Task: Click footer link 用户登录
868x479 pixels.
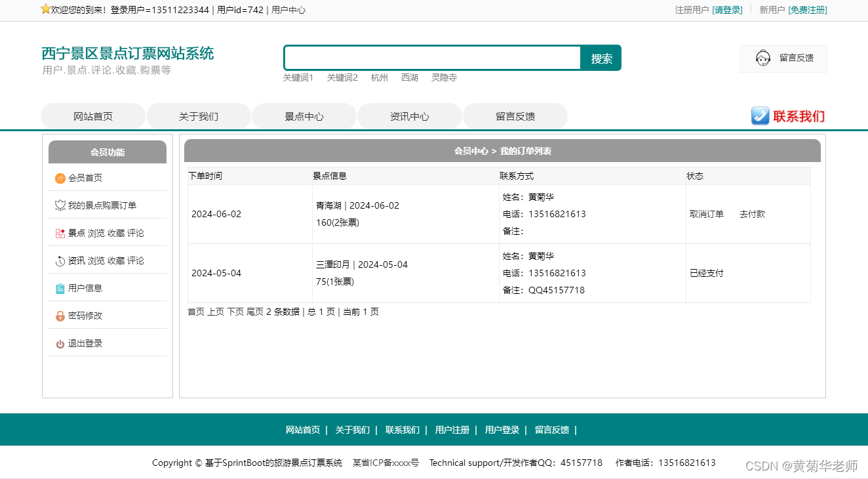Action: pos(502,430)
